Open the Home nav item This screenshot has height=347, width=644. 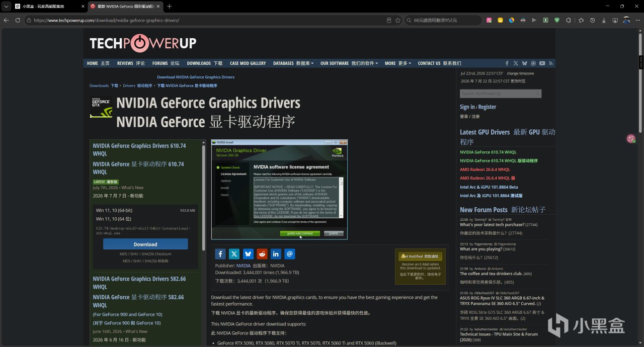tap(98, 63)
